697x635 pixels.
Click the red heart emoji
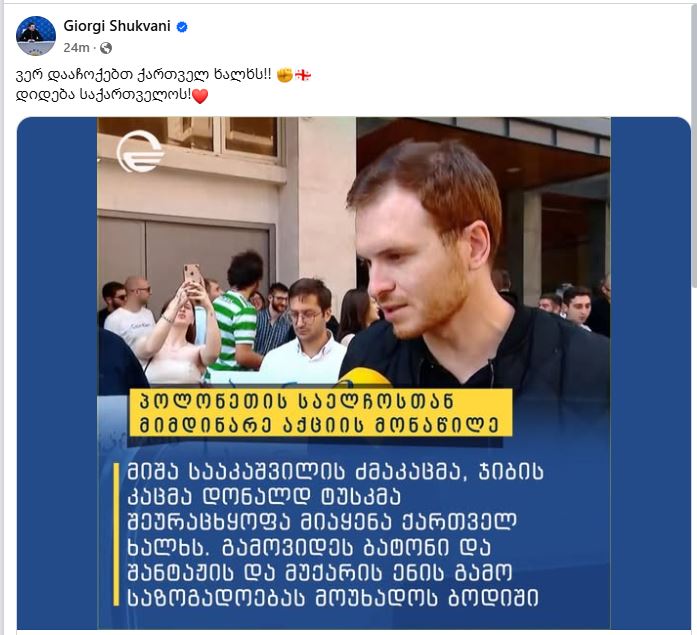coord(200,96)
